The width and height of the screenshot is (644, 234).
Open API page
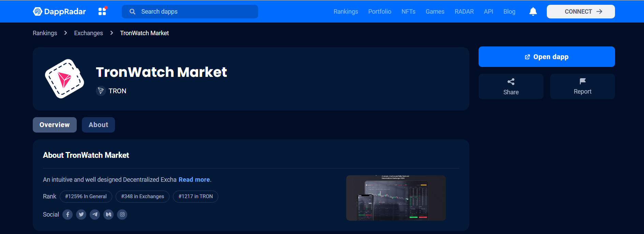(x=488, y=12)
